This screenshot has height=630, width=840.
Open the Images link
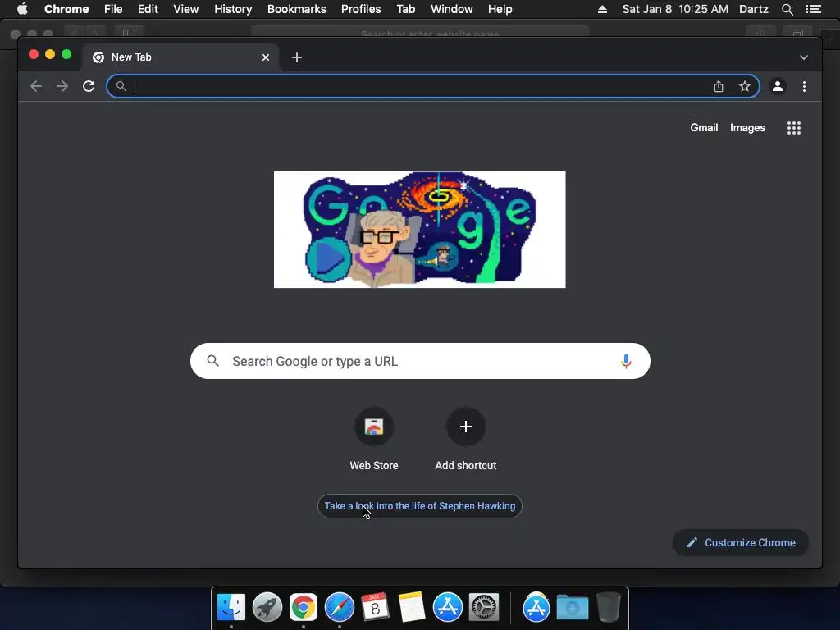[x=747, y=127]
